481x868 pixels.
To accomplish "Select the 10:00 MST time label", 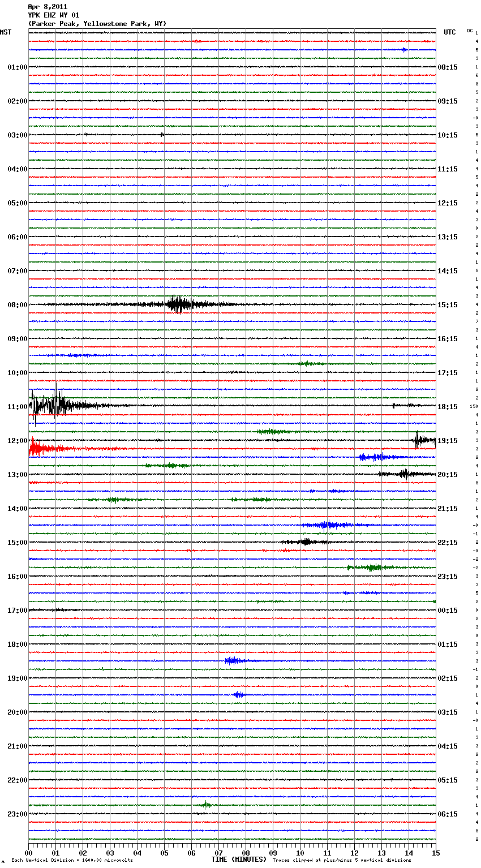I will click(x=18, y=373).
